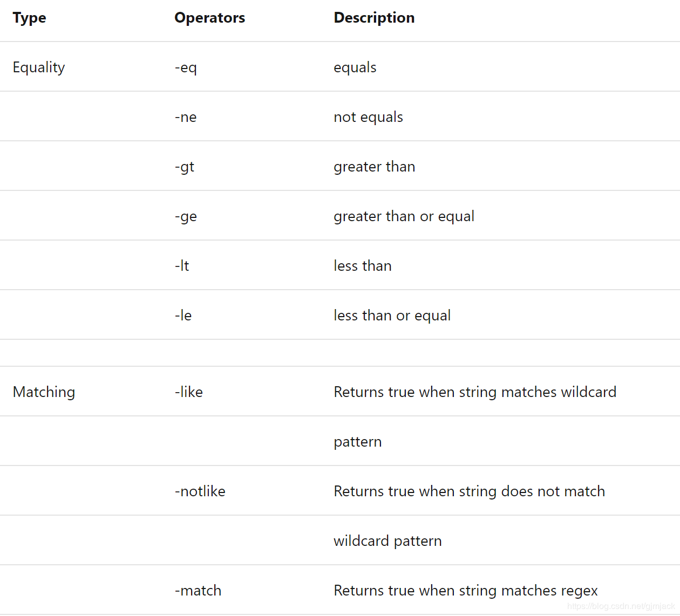The image size is (680, 616).
Task: Click the -le operator cell
Action: [183, 316]
